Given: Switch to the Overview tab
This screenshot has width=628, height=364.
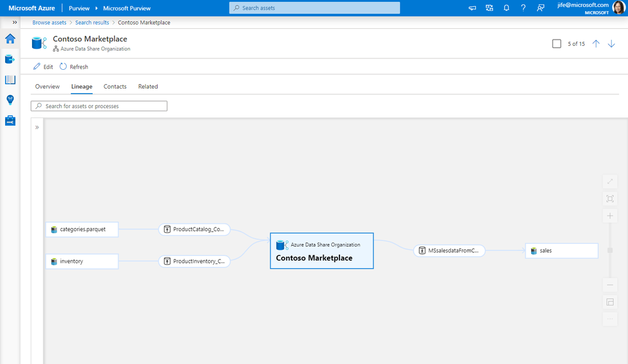Looking at the screenshot, I should pos(47,87).
